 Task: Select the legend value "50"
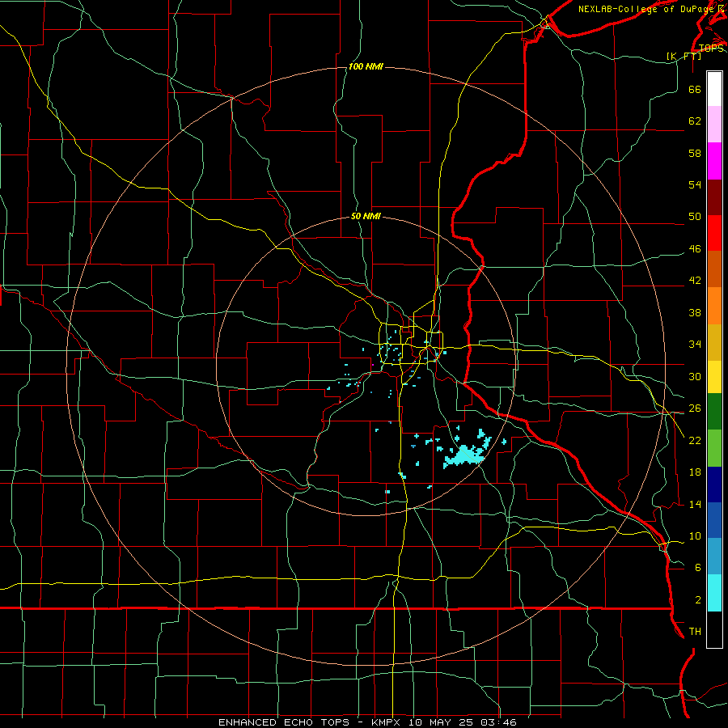pyautogui.click(x=695, y=216)
